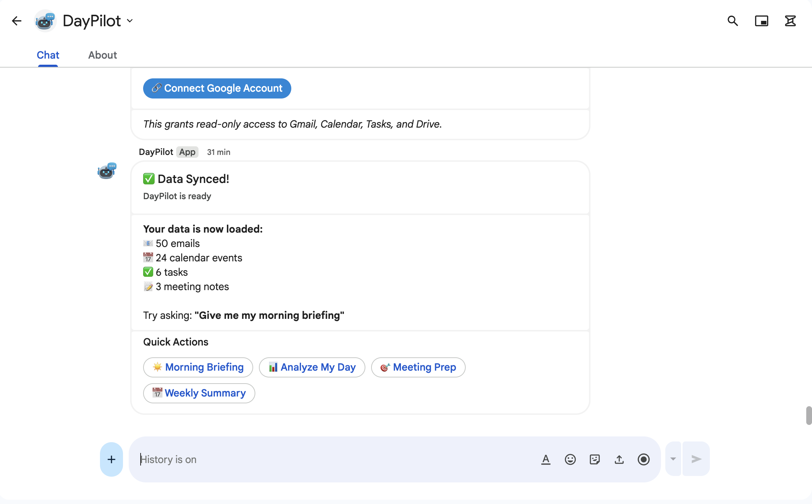
Task: Run the Morning Briefing quick action
Action: tap(198, 367)
